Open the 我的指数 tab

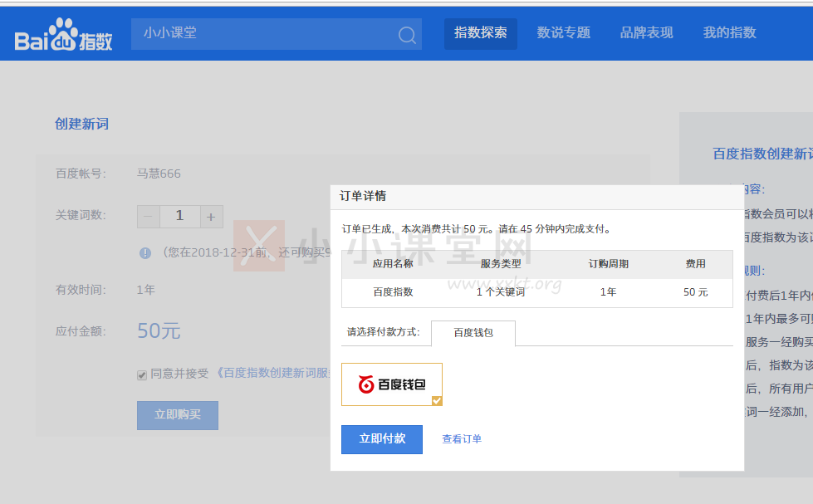click(x=729, y=32)
